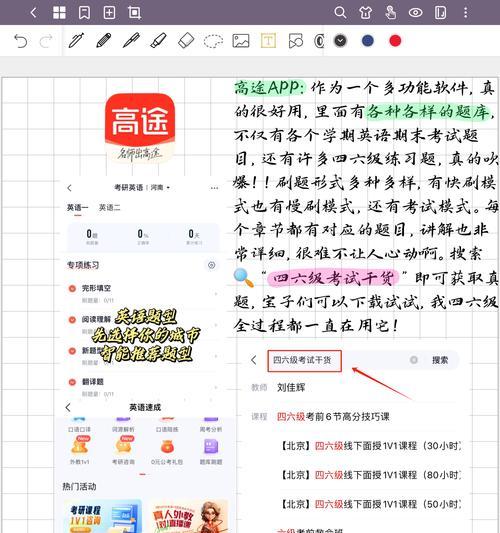
Task: Open the 完形填空 practice row
Action: (143, 294)
